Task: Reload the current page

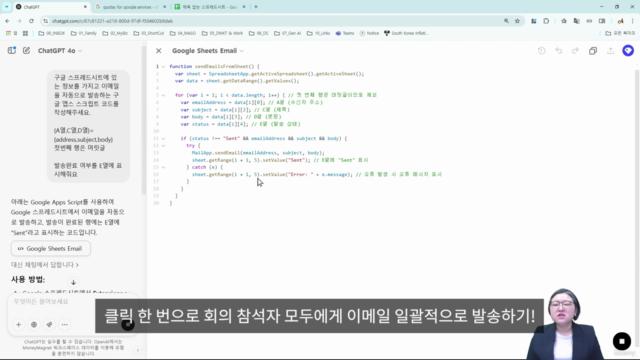Action: pyautogui.click(x=31, y=21)
